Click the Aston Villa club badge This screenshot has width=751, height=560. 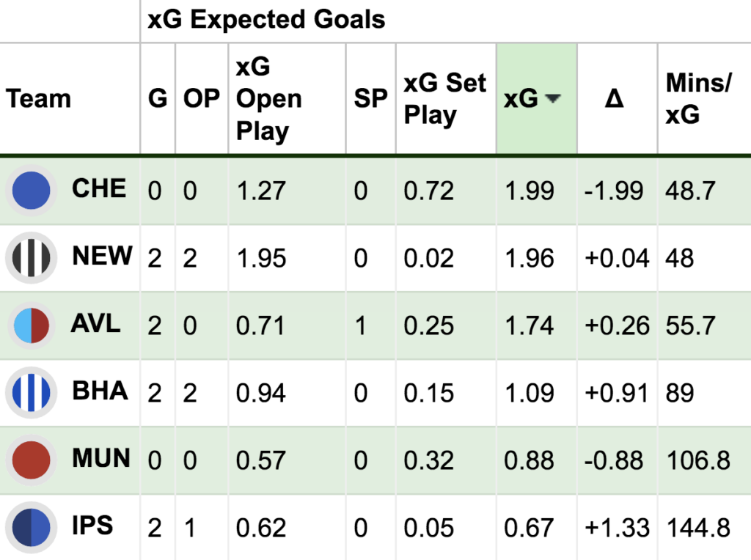coord(31,325)
